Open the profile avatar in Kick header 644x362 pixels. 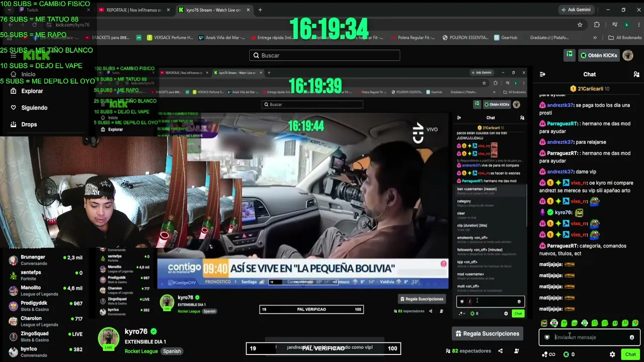click(x=628, y=55)
